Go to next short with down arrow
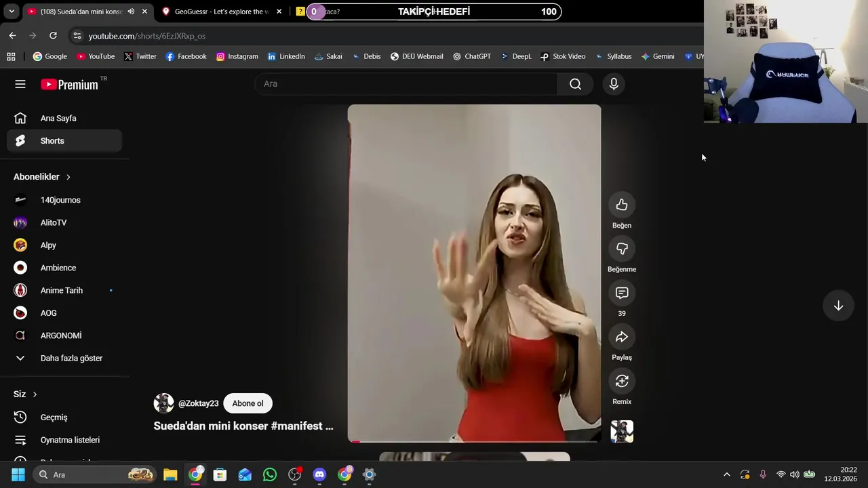The width and height of the screenshot is (868, 488). 838,306
